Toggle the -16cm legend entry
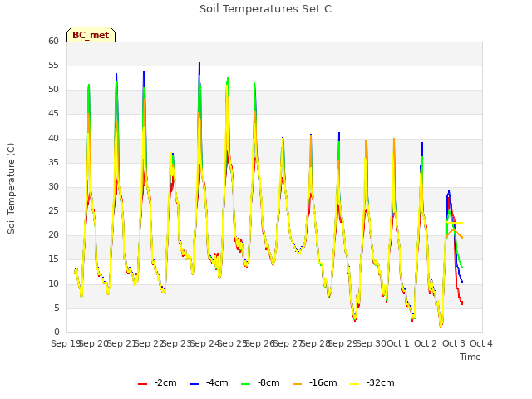The image size is (532, 399). (x=314, y=383)
